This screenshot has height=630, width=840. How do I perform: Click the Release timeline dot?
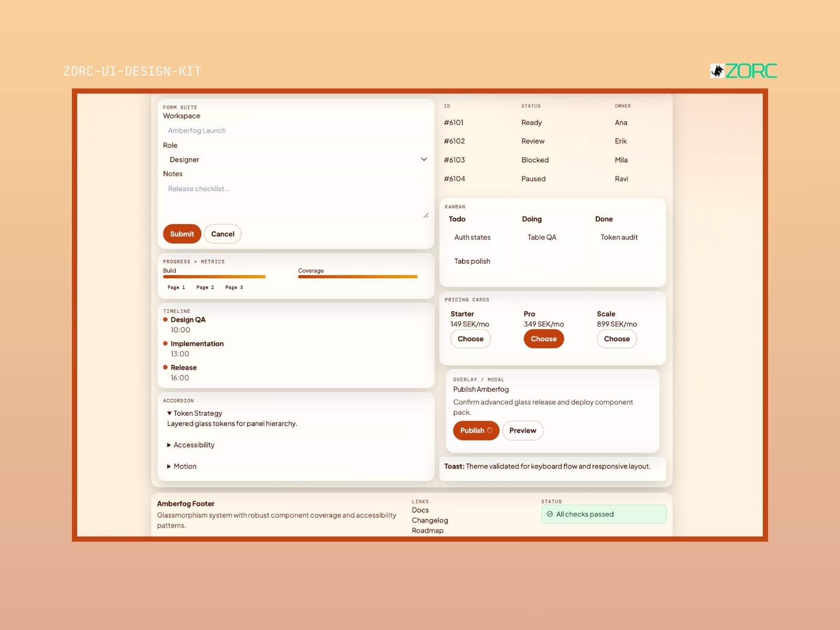(165, 367)
